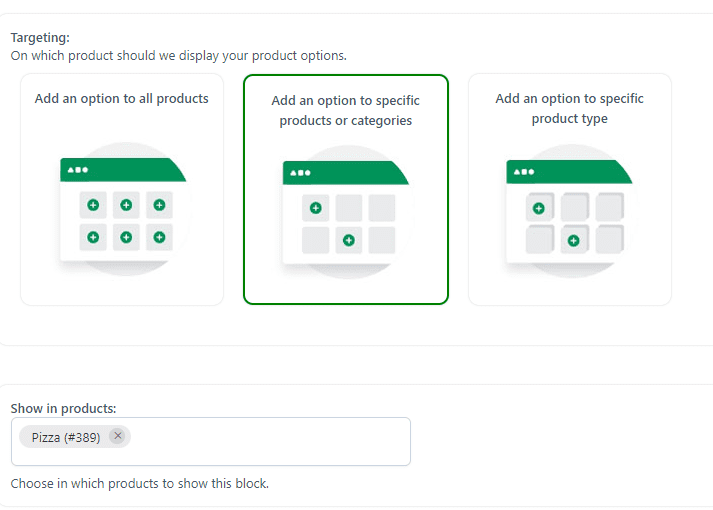The width and height of the screenshot is (713, 510).
Task: Click top-left plus icon in product-type illustration
Action: [539, 209]
